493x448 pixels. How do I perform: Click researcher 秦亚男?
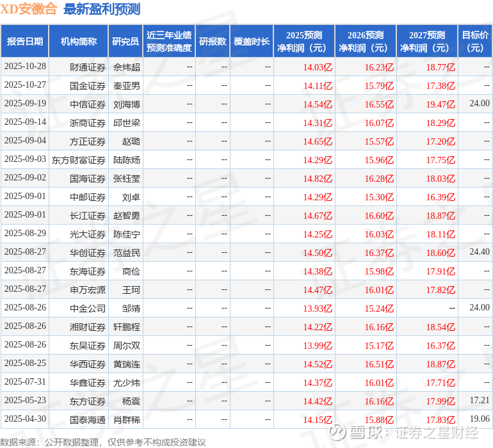coord(127,86)
